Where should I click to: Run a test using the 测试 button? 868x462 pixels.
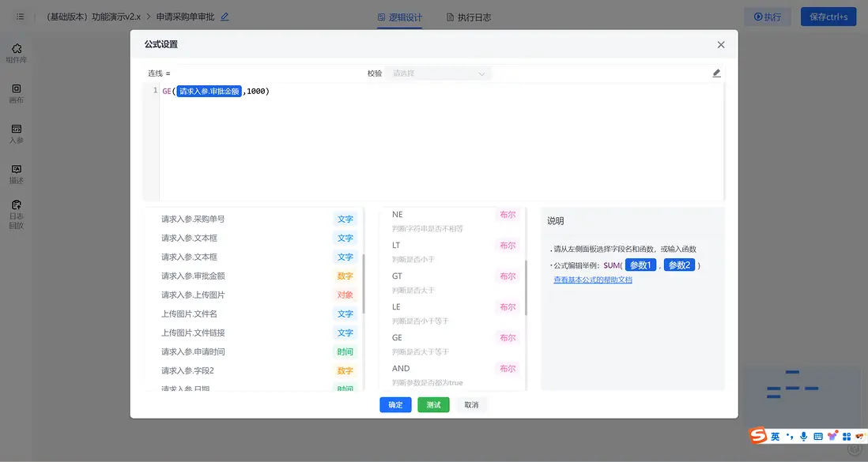pos(433,404)
